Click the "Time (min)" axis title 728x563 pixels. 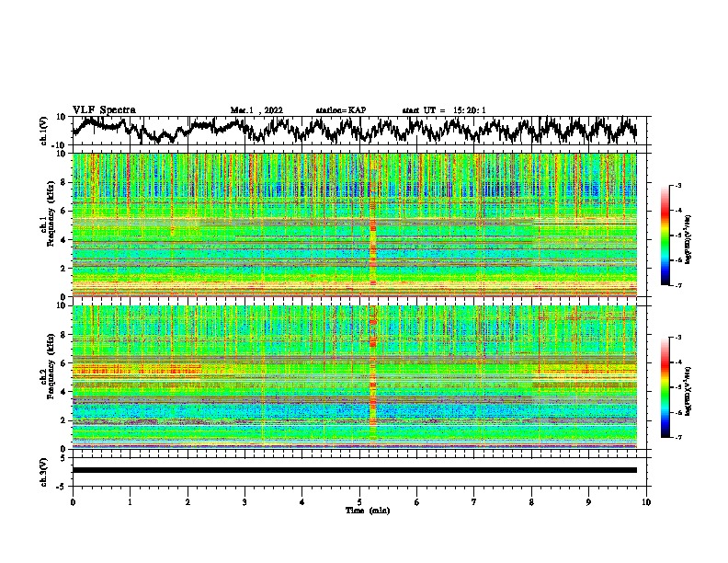click(368, 511)
